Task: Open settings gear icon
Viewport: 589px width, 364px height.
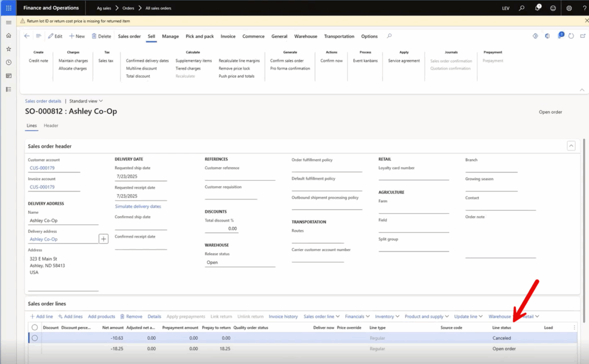Action: tap(569, 8)
